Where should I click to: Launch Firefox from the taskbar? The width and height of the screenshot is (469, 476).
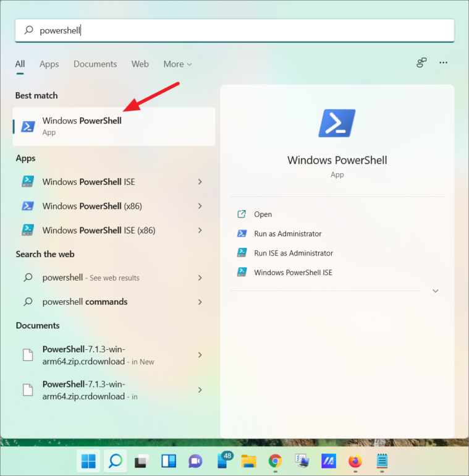(355, 461)
